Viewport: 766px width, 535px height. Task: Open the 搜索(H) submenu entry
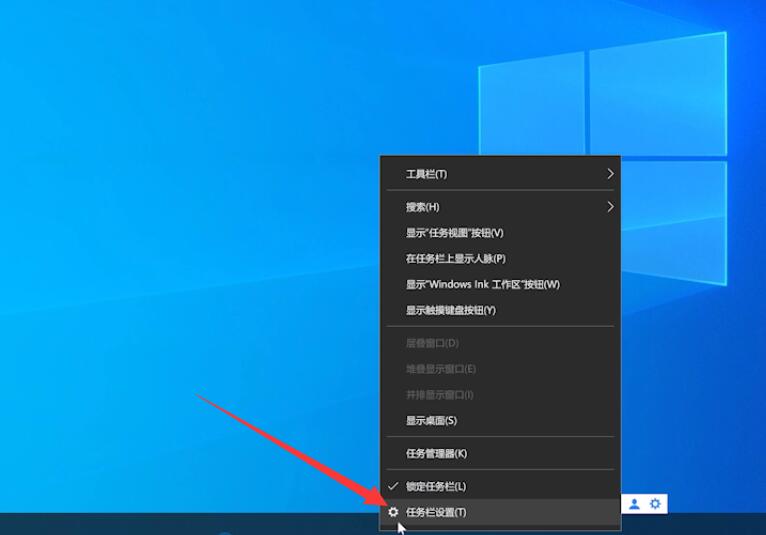[x=500, y=207]
